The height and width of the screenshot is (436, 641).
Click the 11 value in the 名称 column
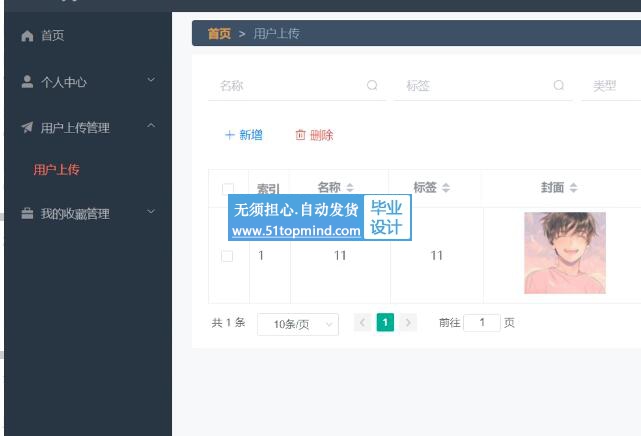(340, 256)
